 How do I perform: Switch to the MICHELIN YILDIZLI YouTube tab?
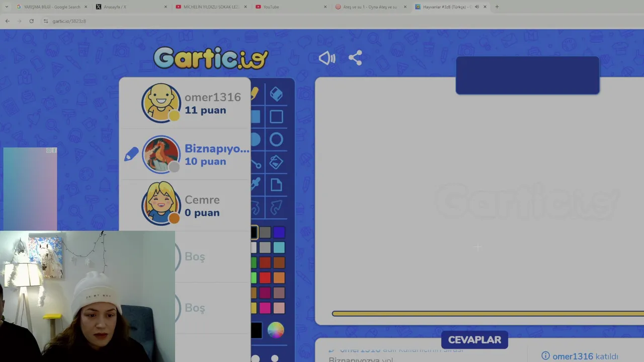[211, 7]
